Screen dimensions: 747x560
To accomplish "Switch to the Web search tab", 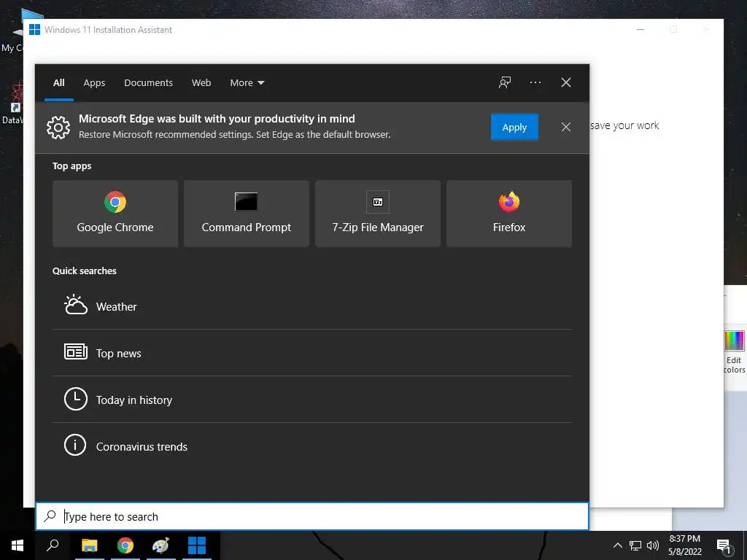I will pos(201,83).
